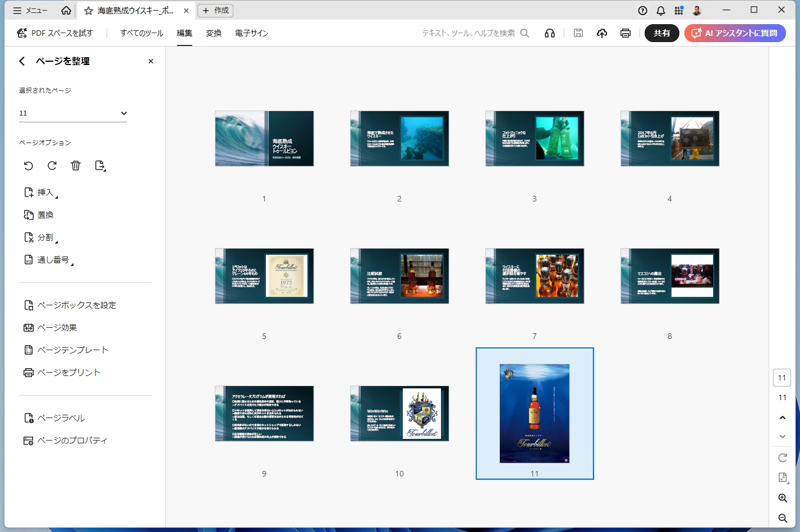The image size is (800, 532).
Task: Delete the selected page 11
Action: point(76,166)
